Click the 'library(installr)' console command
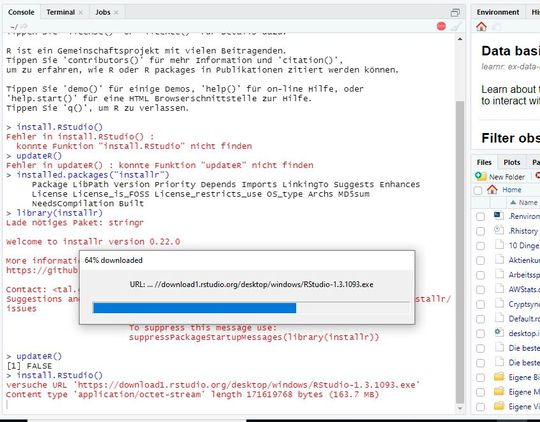Screen dimensions: 540x422 pyautogui.click(x=59, y=213)
